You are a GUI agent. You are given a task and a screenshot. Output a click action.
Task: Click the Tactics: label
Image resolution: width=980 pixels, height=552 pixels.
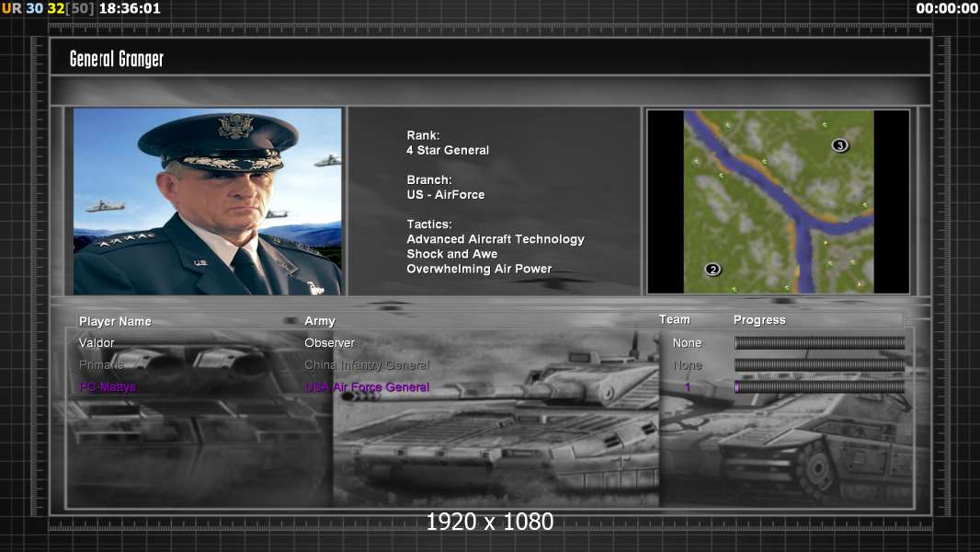click(429, 224)
